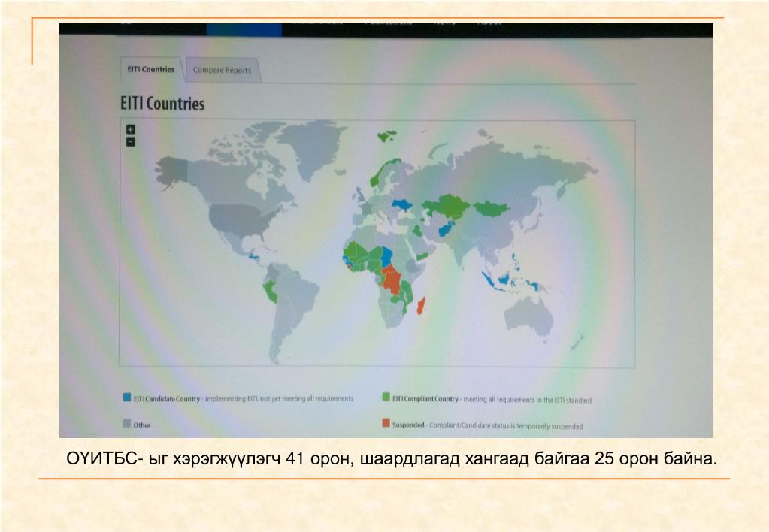The image size is (769, 532).
Task: Switch to the EITI Countries tab
Action: 151,70
